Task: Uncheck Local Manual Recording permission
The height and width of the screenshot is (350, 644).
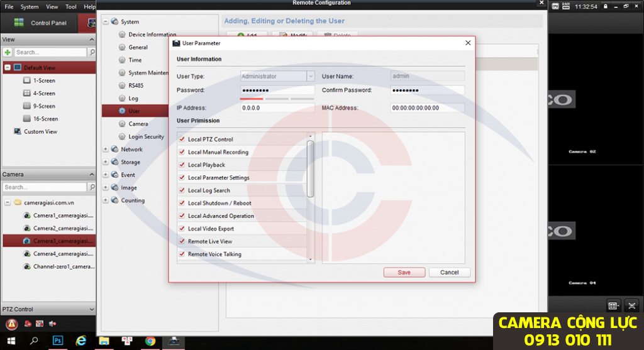Action: click(x=182, y=152)
